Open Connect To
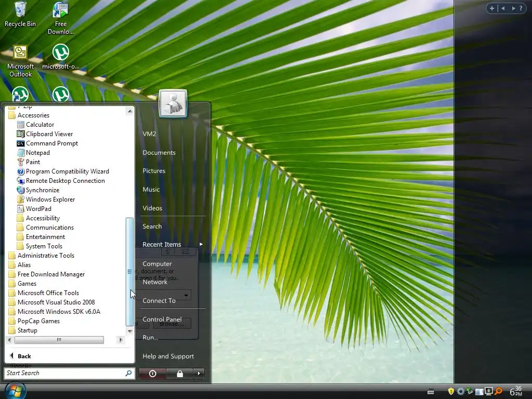Viewport: 532px width, 399px height. click(159, 301)
